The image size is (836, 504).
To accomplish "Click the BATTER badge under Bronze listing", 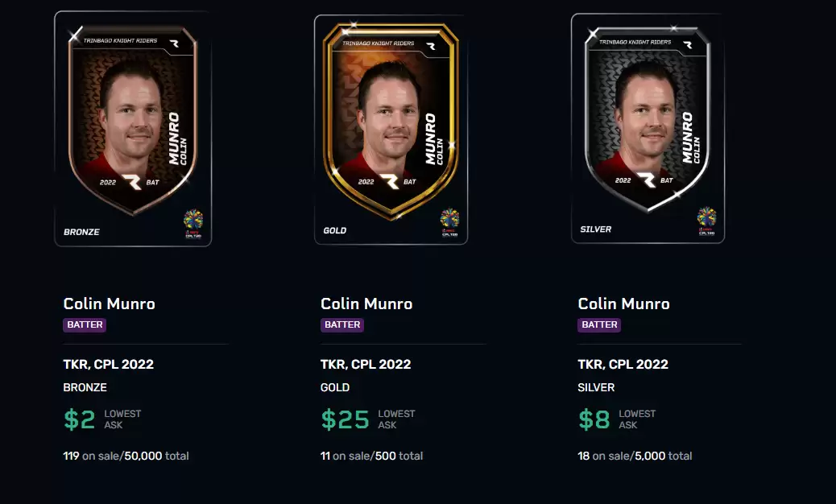I will point(85,325).
